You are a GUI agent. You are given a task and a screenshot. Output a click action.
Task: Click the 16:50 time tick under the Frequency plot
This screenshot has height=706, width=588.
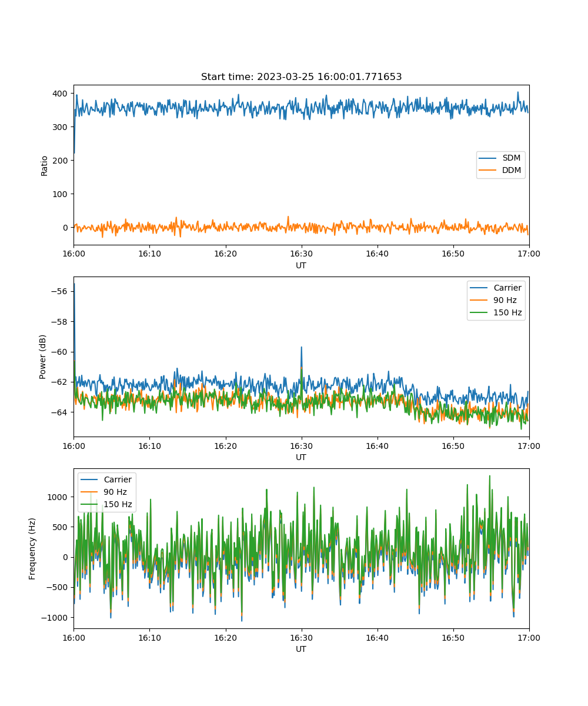[x=453, y=637]
